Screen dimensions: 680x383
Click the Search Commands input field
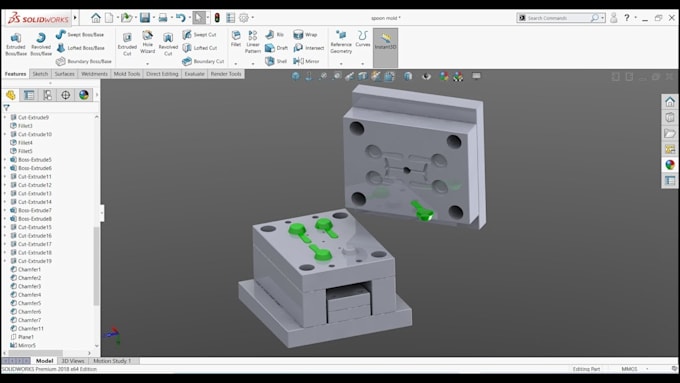coord(558,18)
